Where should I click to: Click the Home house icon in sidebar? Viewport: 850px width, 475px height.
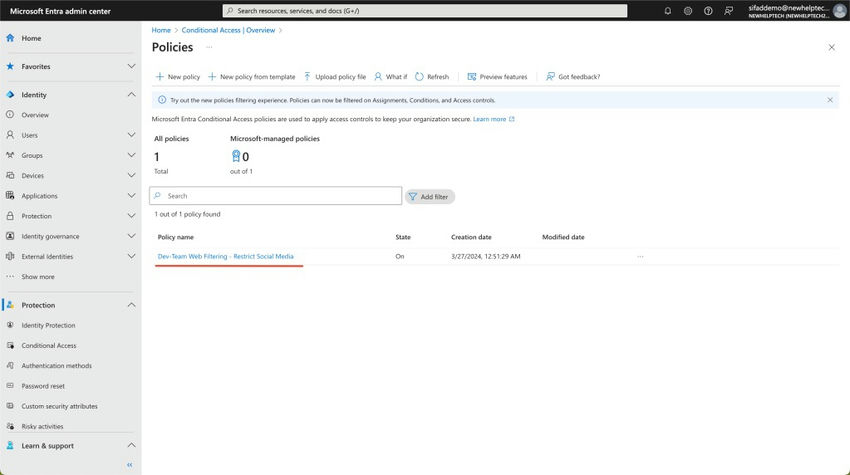click(10, 38)
